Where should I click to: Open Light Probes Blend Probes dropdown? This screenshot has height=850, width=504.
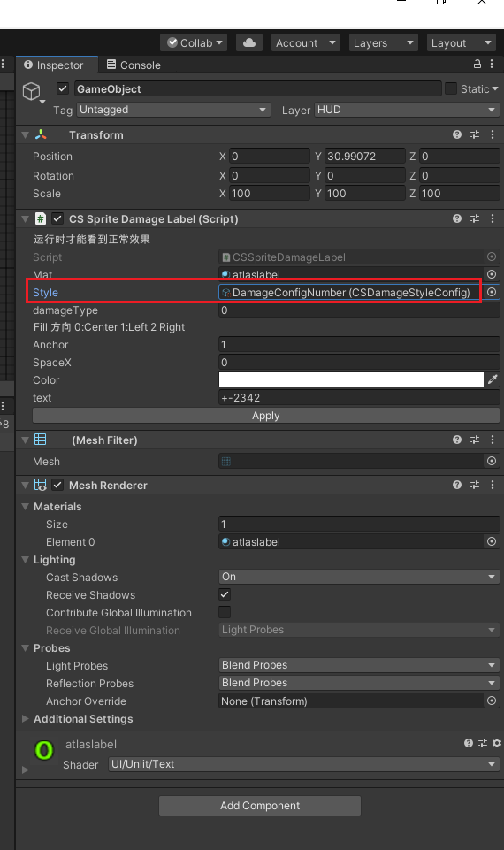pyautogui.click(x=359, y=665)
